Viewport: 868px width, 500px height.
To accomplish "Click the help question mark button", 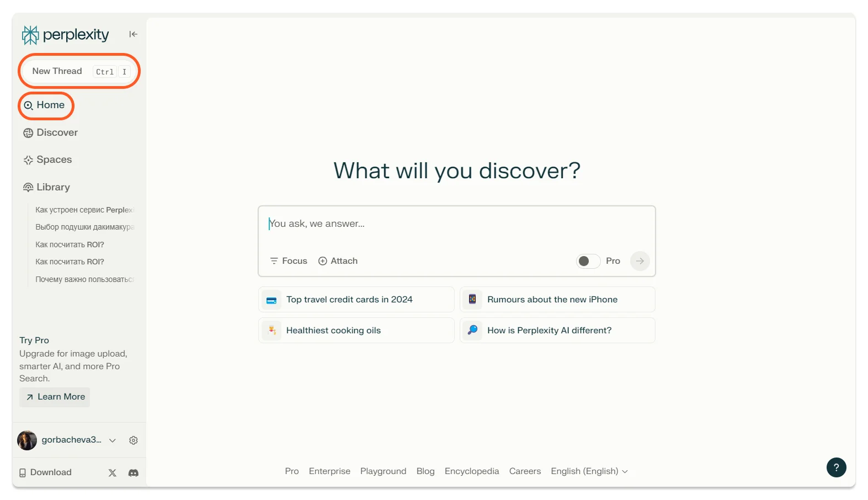I will coord(836,467).
